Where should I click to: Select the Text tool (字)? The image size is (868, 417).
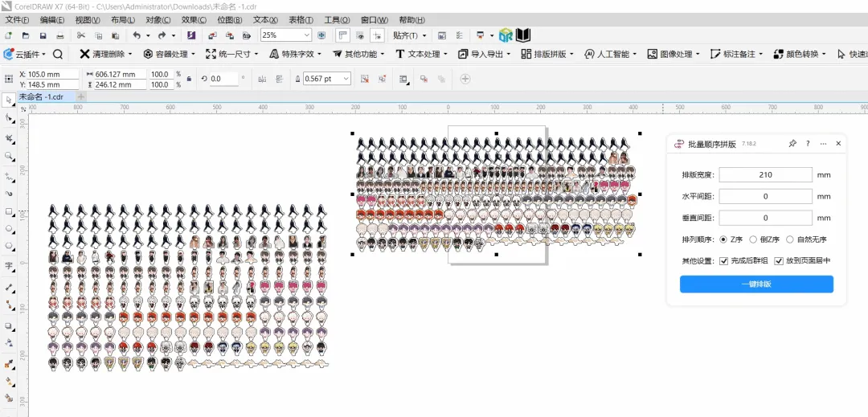[8, 265]
